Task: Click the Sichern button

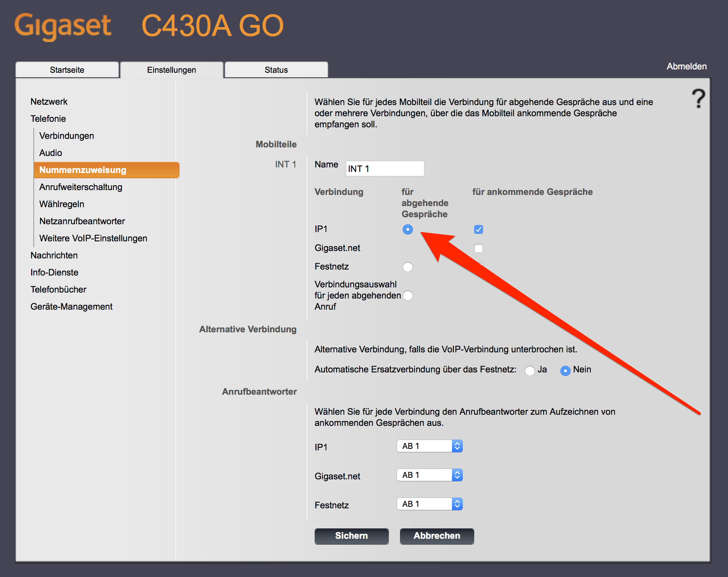Action: pos(351,536)
